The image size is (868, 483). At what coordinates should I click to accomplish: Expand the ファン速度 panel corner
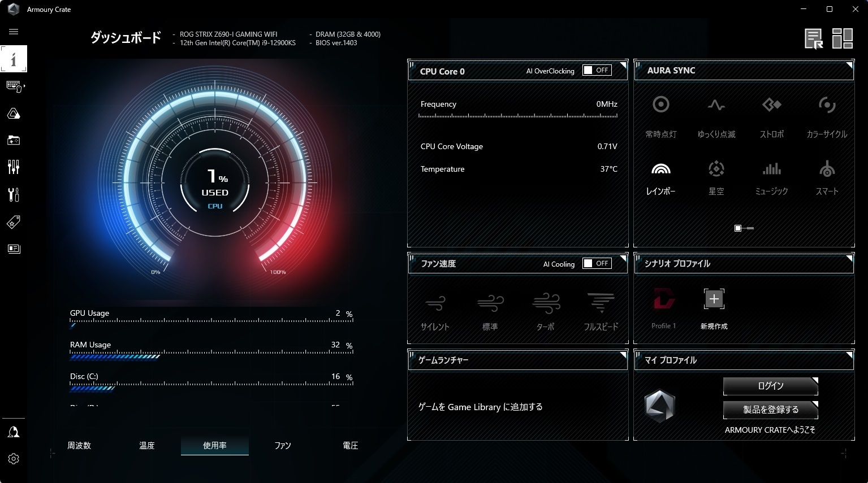(623, 258)
